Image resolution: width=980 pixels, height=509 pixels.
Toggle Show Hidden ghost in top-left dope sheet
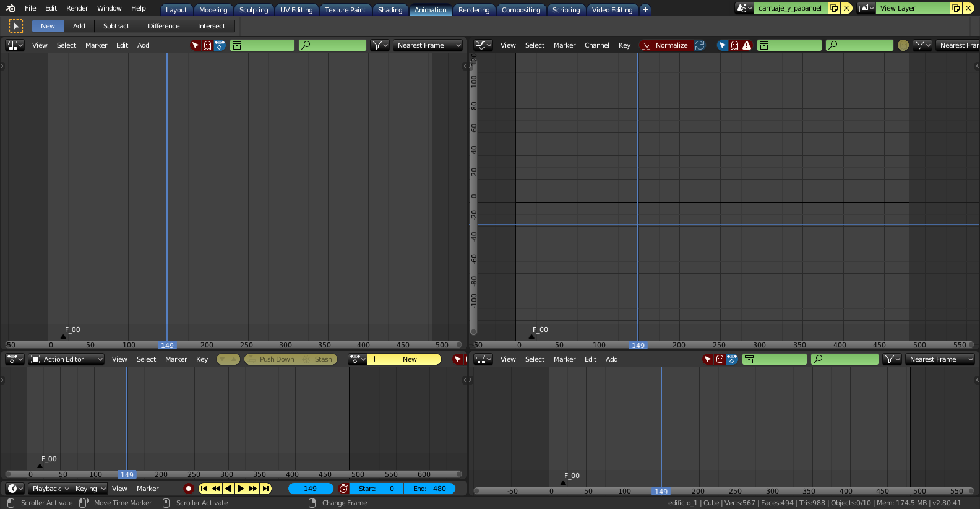[x=207, y=45]
